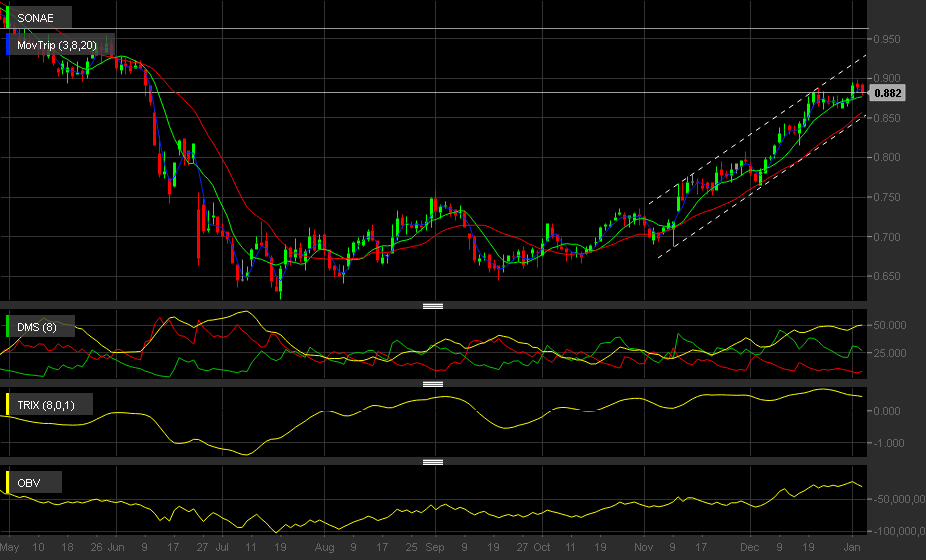Click the -100,000,0 OBV axis value
926x560 pixels.
[x=898, y=532]
